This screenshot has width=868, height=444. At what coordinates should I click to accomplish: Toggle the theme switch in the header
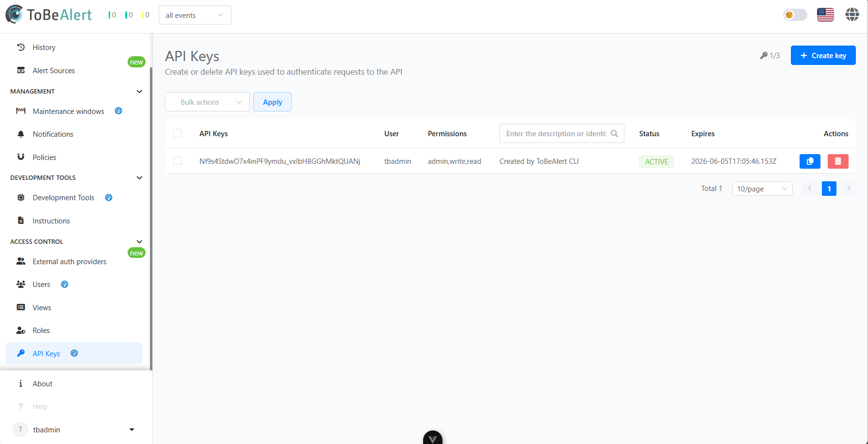click(795, 15)
